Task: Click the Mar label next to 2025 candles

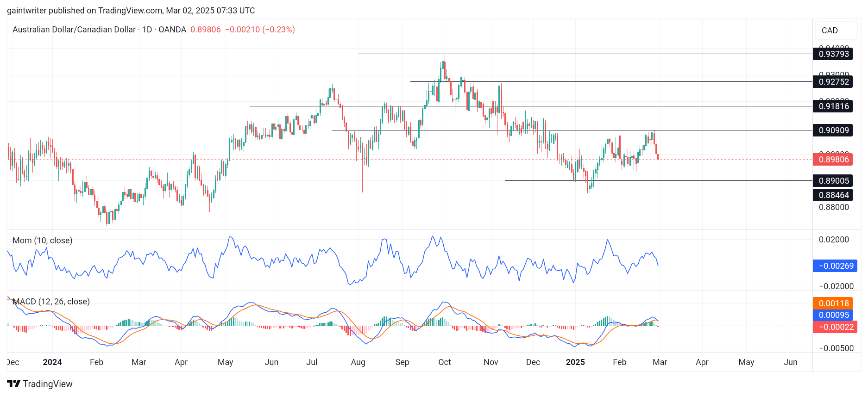Action: pos(660,362)
